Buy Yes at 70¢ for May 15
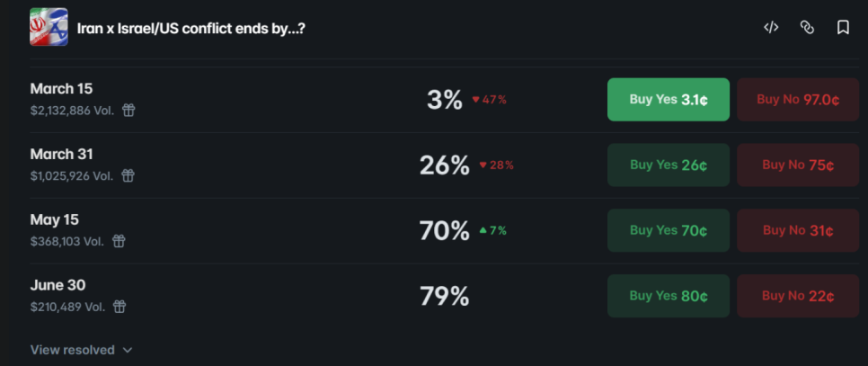Viewport: 868px width, 366px height. point(668,231)
